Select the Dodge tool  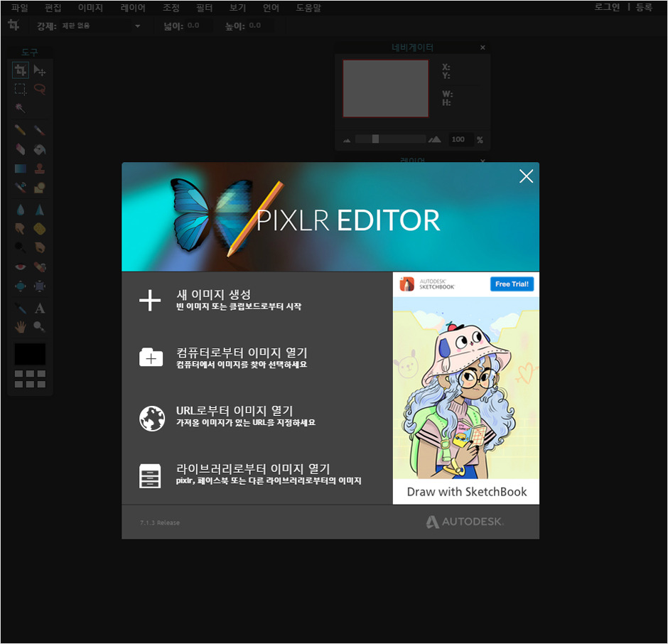(x=21, y=247)
